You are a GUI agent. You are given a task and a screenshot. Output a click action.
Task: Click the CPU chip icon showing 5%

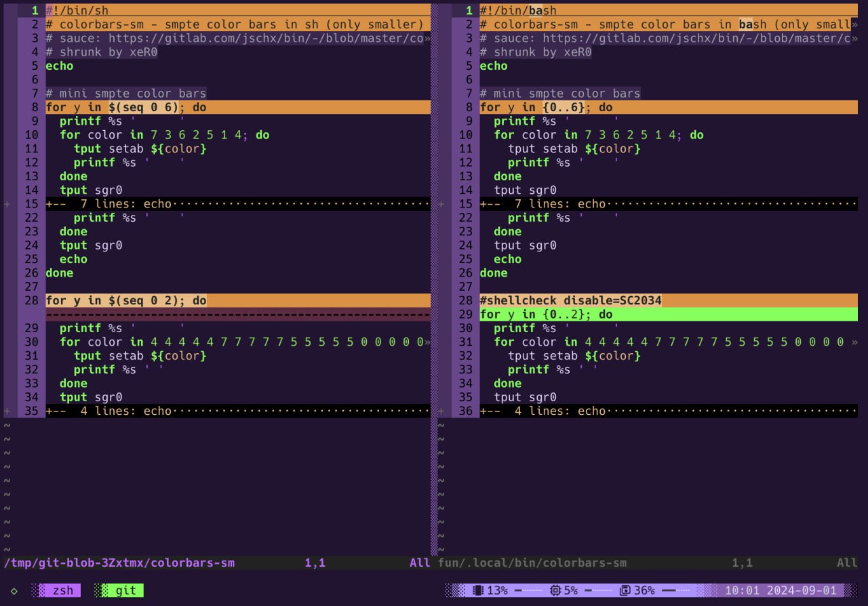(555, 590)
